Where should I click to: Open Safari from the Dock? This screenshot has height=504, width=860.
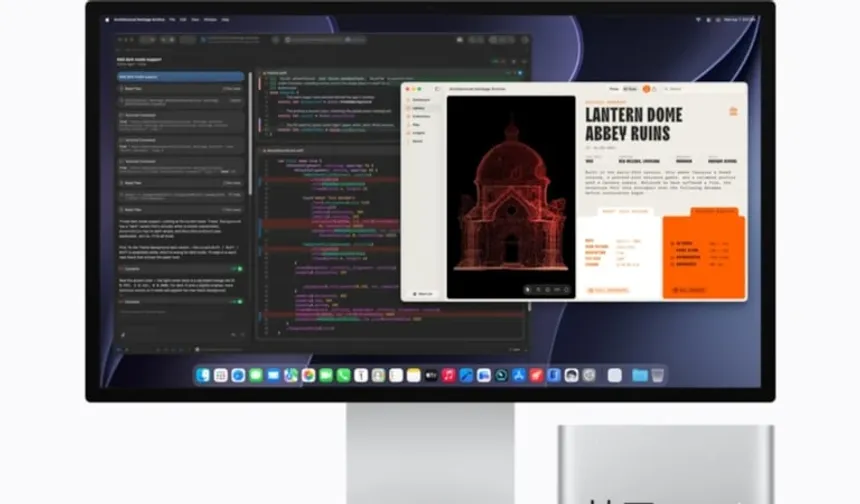[238, 375]
